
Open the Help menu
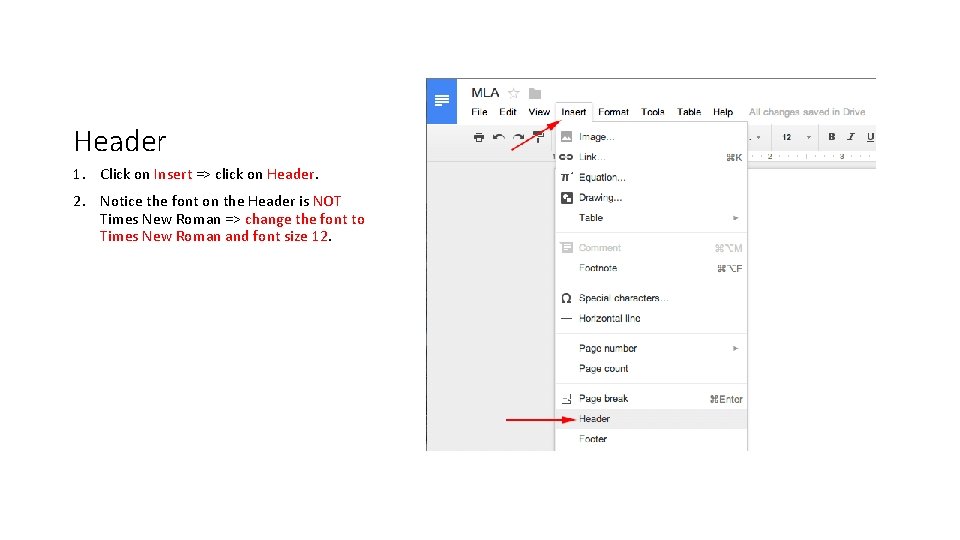coord(722,112)
